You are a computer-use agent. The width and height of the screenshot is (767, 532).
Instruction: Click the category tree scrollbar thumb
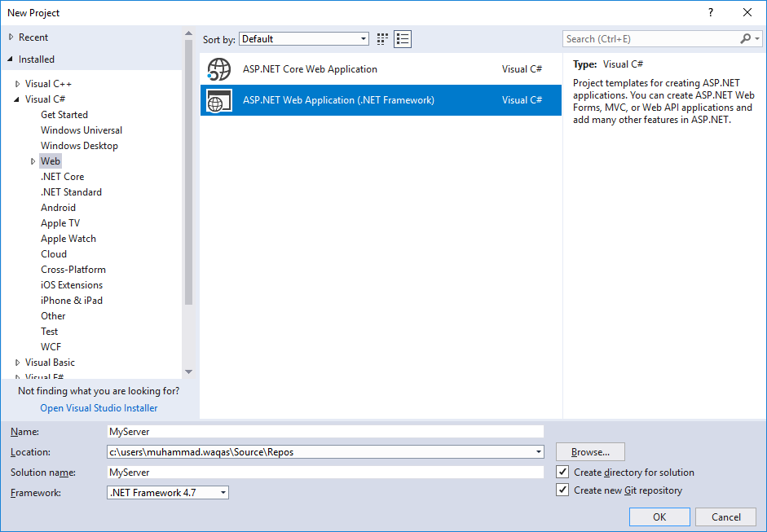click(189, 172)
